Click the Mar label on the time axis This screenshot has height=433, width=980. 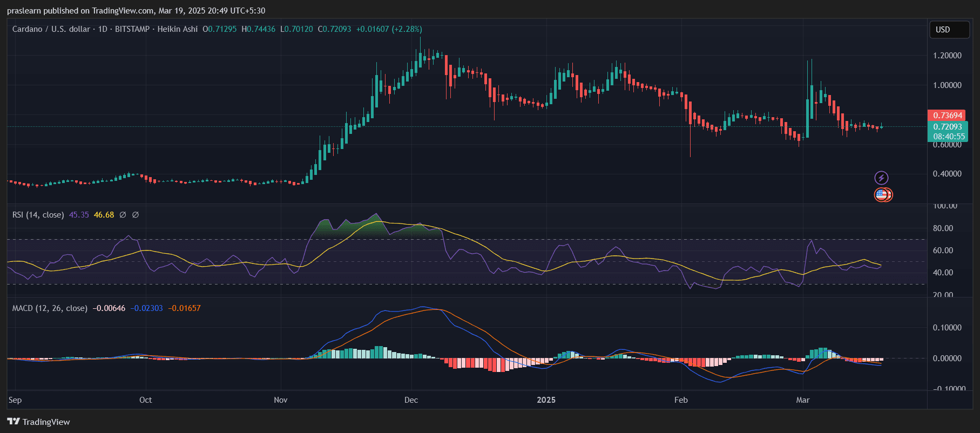803,400
